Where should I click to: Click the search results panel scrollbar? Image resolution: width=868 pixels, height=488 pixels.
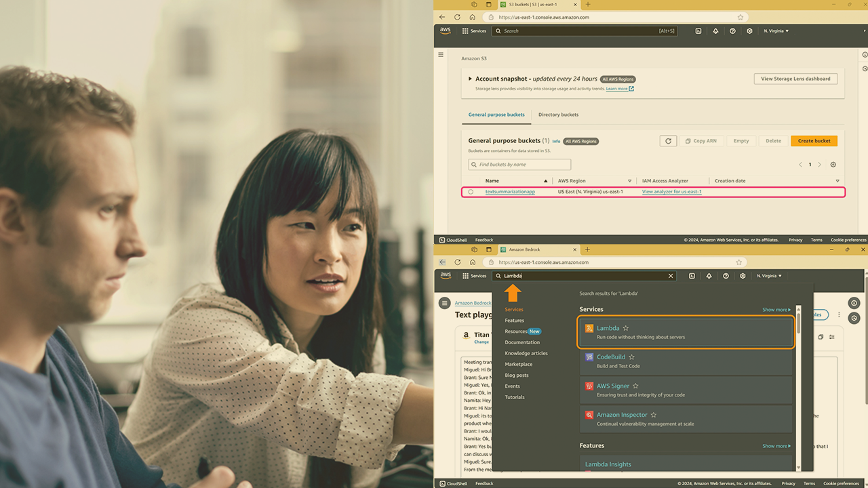tap(798, 325)
